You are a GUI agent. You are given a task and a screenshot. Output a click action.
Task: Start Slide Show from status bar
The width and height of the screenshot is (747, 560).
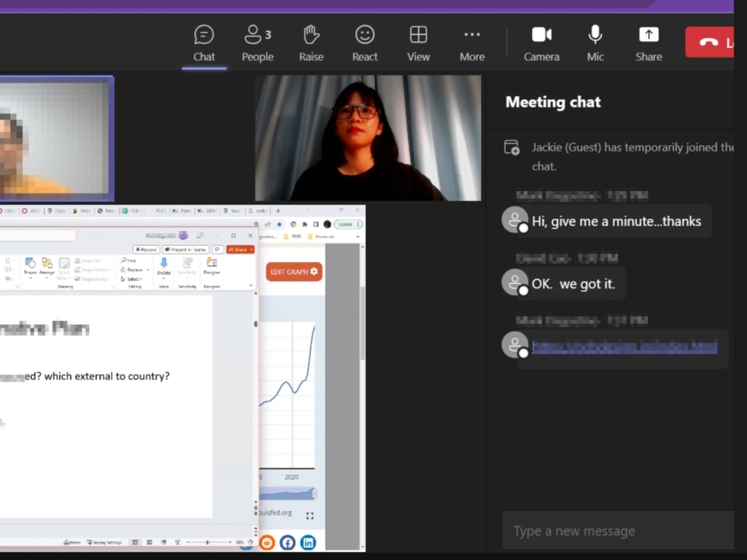[178, 542]
